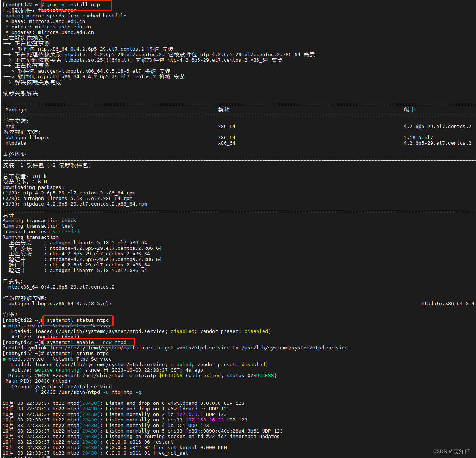
Task: Click green 'active (running)' status text
Action: point(59,370)
